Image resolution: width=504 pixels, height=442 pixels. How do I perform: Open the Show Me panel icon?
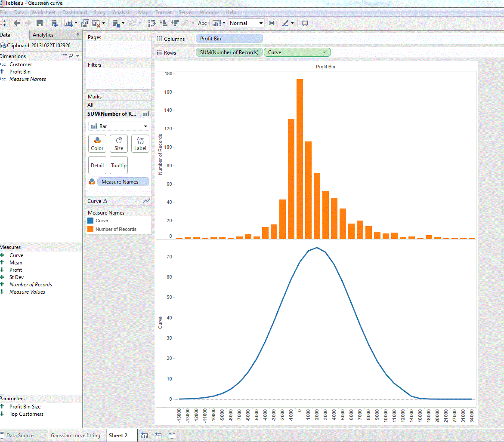pos(217,23)
